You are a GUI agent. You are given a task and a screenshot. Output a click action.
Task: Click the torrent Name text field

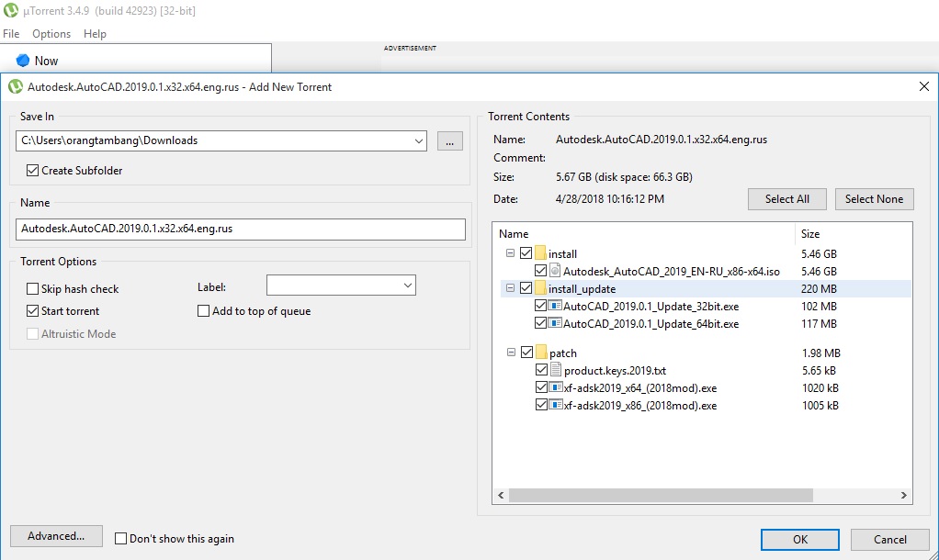tap(240, 229)
